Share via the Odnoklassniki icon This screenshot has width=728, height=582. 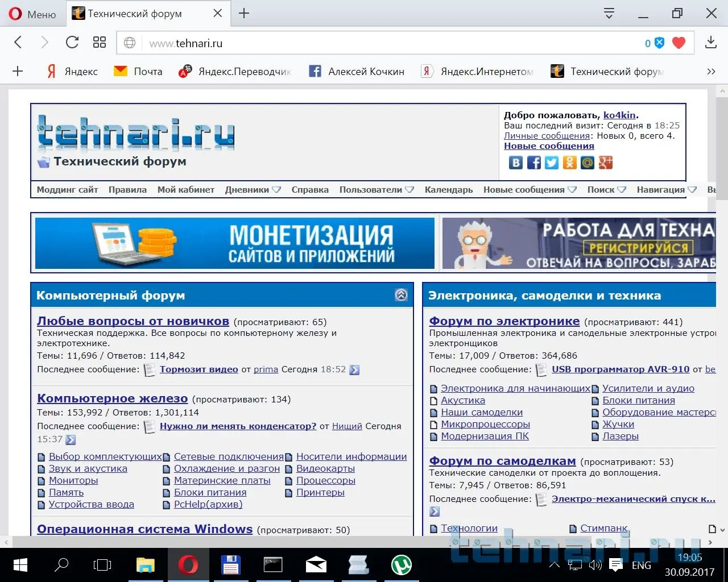pyautogui.click(x=569, y=163)
